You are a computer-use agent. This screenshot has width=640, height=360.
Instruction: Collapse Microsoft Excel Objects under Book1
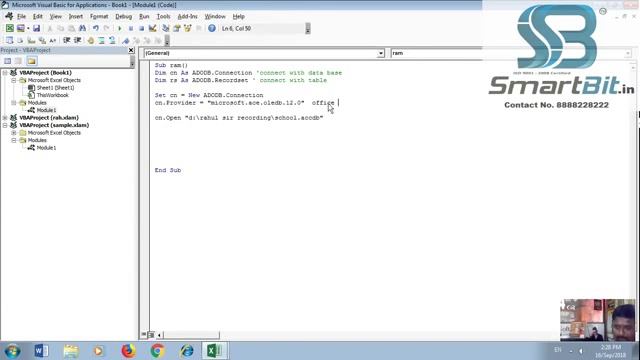[14, 80]
